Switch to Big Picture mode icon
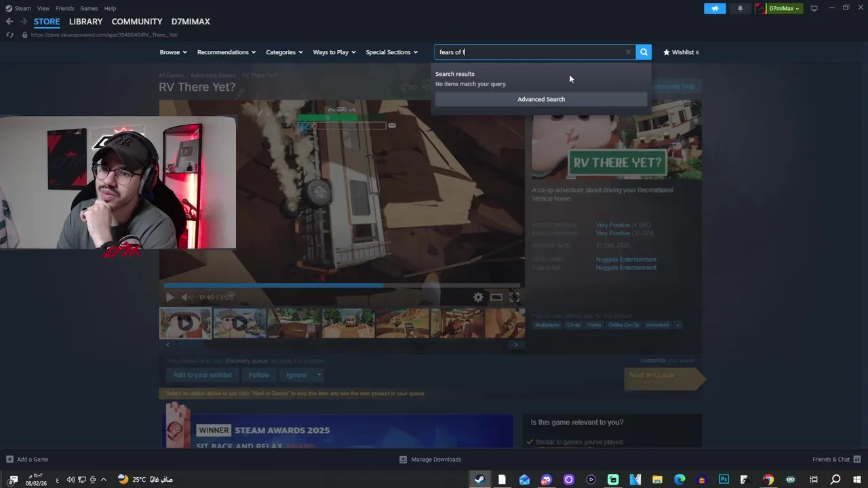 click(814, 8)
